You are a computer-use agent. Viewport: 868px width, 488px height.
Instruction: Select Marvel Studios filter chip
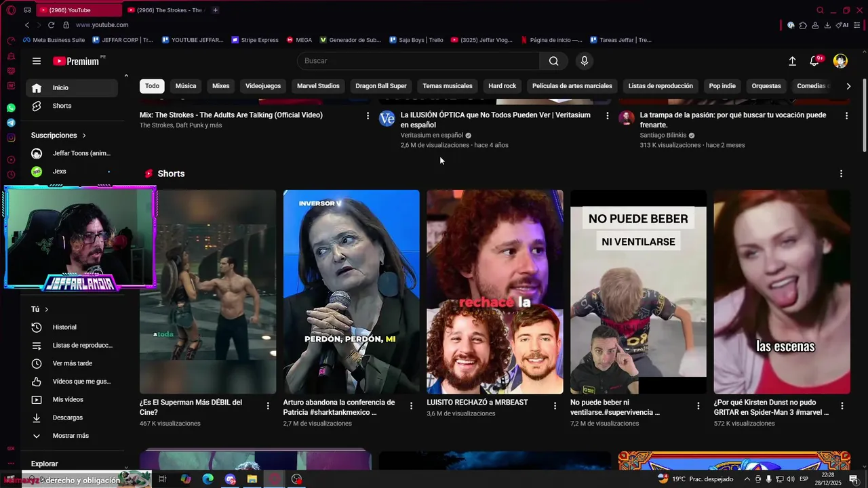coord(318,86)
